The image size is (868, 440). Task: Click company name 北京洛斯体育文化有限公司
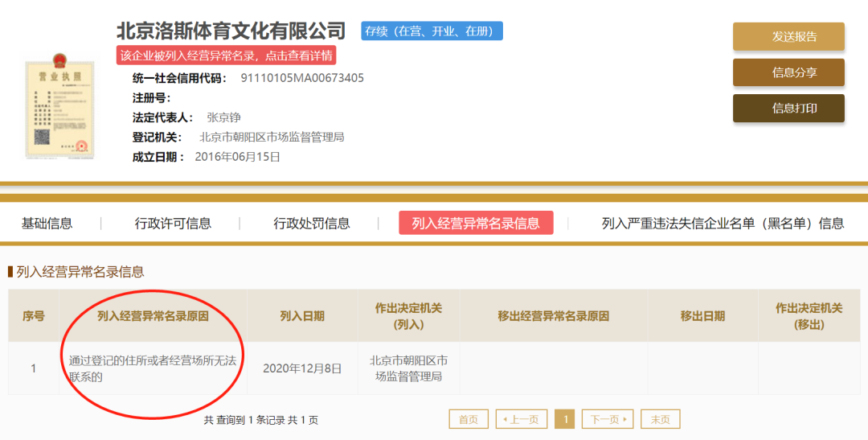point(231,31)
